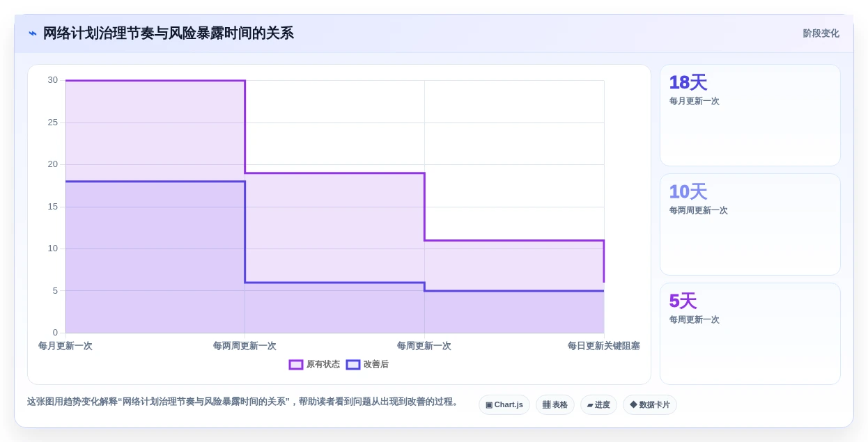Select the 10天 data card
Viewport: 868px width, 442px height.
pyautogui.click(x=750, y=224)
